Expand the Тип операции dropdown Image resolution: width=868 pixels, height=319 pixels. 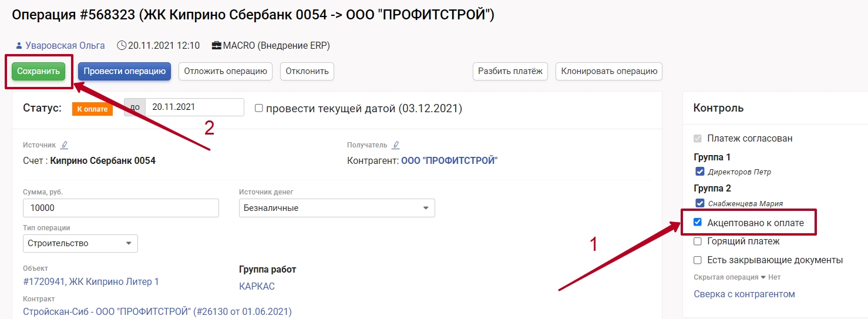(80, 243)
